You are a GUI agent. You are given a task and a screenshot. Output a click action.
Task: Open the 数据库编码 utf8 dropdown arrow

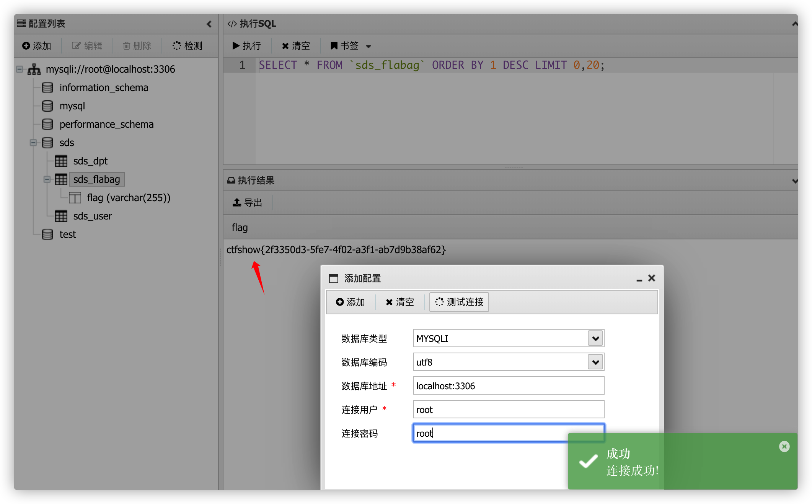(x=595, y=362)
